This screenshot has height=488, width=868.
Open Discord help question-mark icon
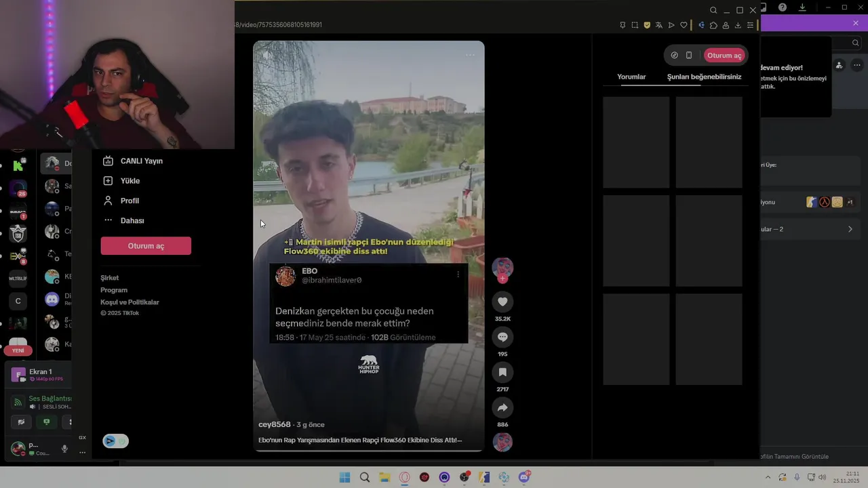point(783,7)
